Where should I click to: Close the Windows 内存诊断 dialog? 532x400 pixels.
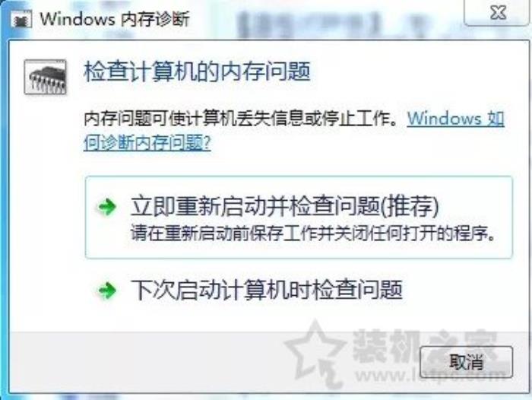click(x=497, y=13)
